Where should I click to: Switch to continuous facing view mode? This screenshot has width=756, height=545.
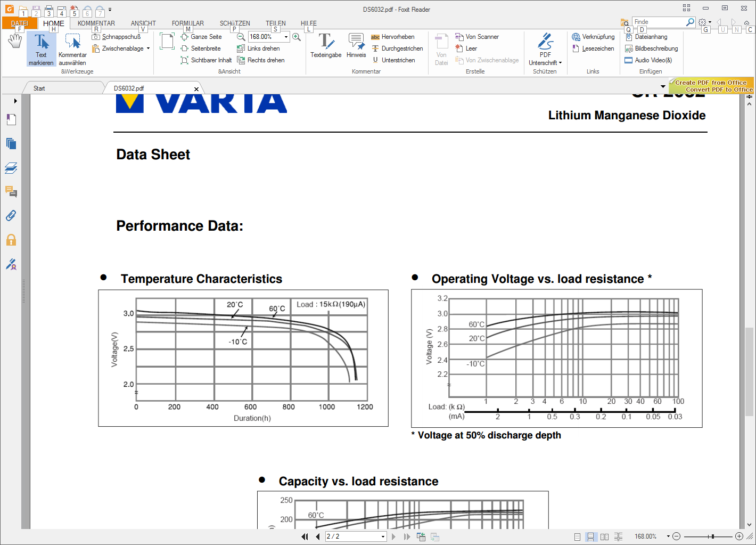pos(618,536)
